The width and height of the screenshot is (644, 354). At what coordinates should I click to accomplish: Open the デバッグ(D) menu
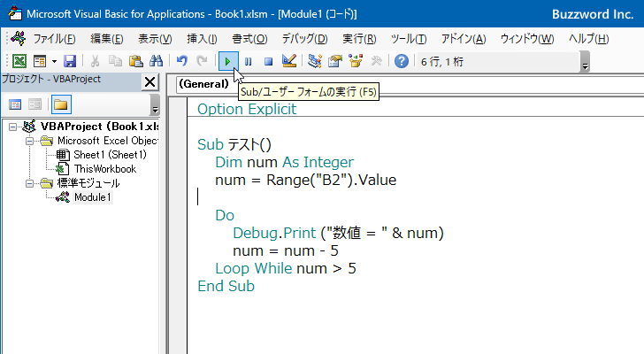(x=304, y=39)
